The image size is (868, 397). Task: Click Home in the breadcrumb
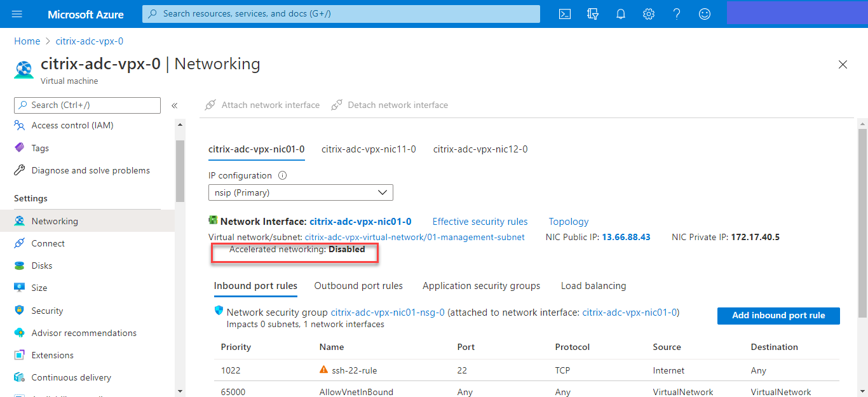[x=27, y=41]
